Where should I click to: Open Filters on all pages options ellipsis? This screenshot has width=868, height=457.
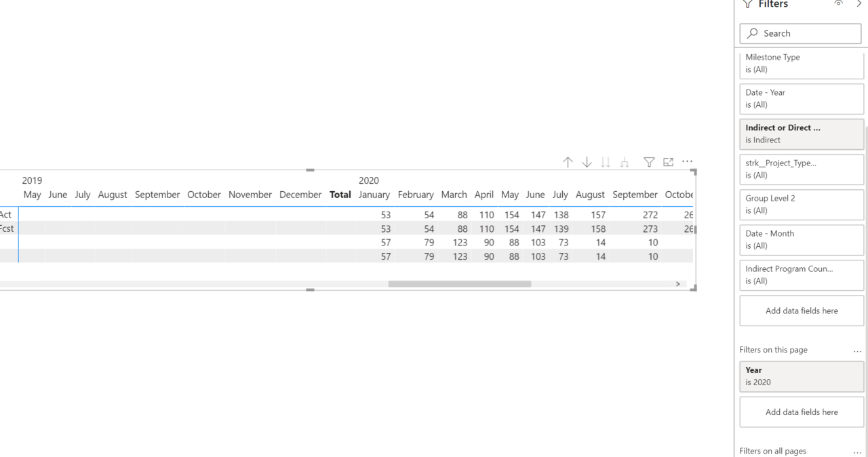pyautogui.click(x=858, y=452)
